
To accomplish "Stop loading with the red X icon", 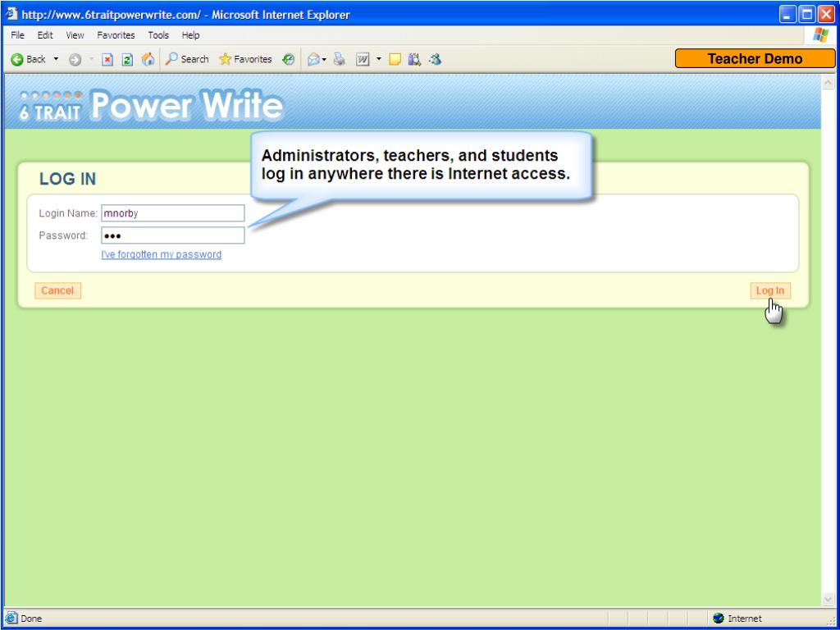I will pyautogui.click(x=107, y=59).
